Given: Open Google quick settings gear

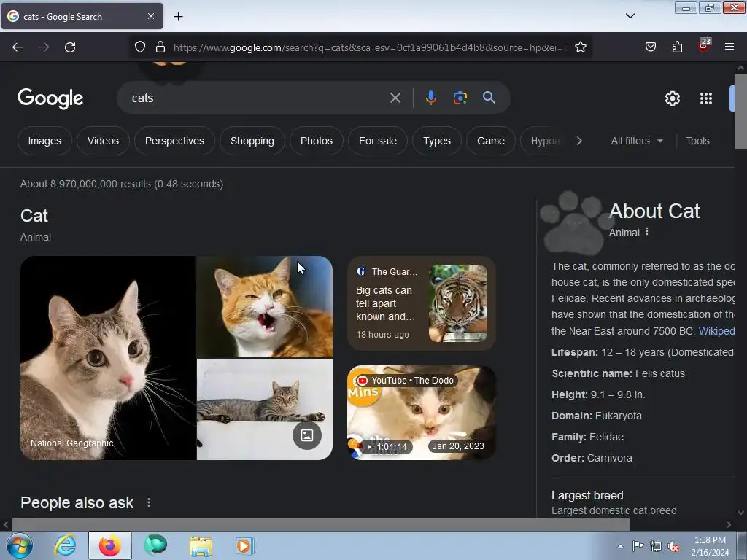Looking at the screenshot, I should (672, 98).
